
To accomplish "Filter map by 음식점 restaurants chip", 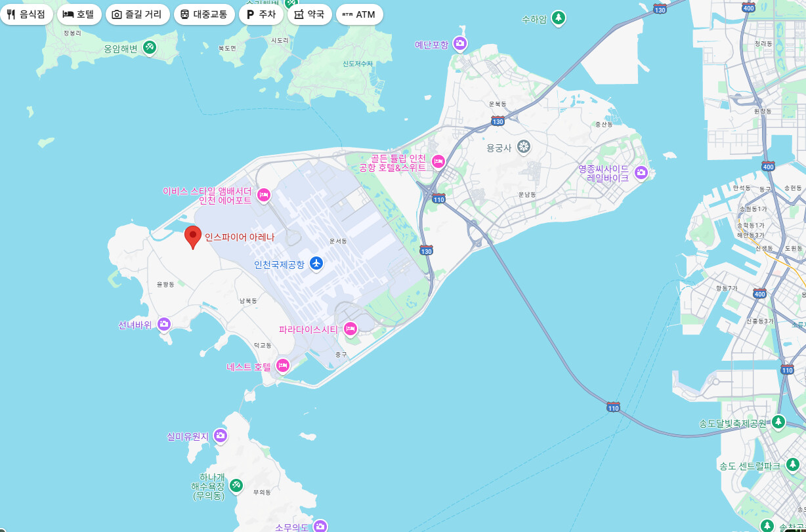I will pyautogui.click(x=27, y=14).
